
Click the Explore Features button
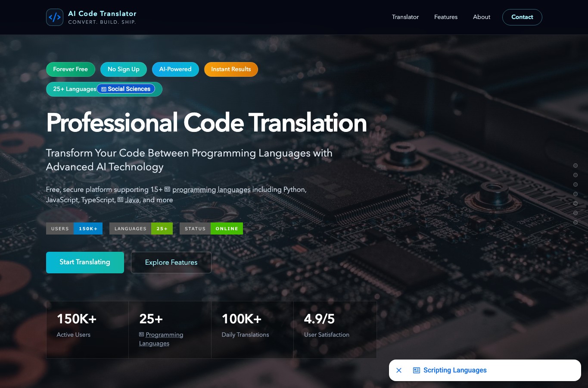[171, 262]
